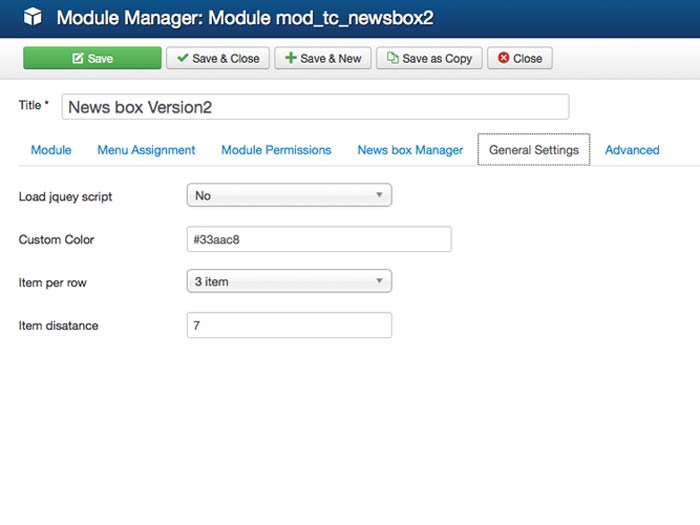Open the Module Permissions tab
The height and width of the screenshot is (525, 700).
click(276, 150)
